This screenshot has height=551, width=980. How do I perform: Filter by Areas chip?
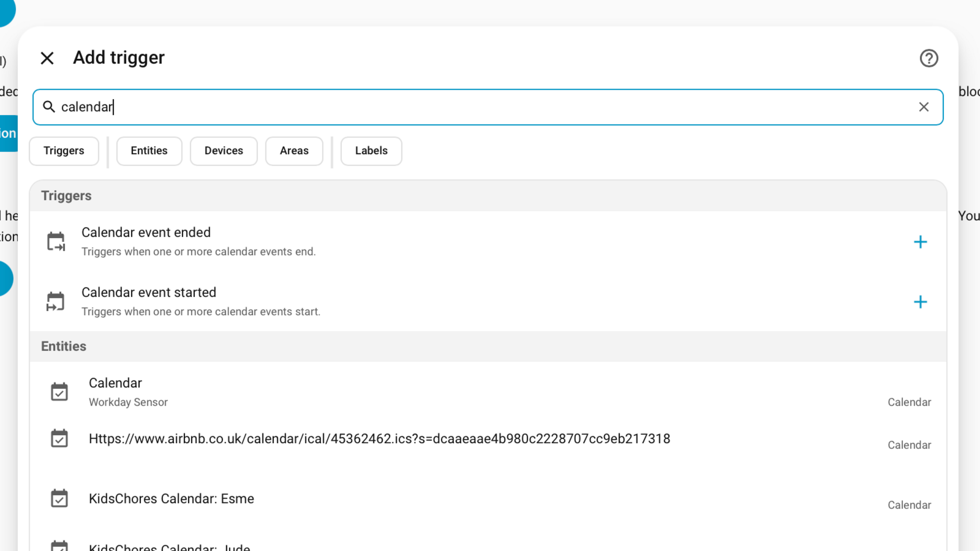pos(294,151)
